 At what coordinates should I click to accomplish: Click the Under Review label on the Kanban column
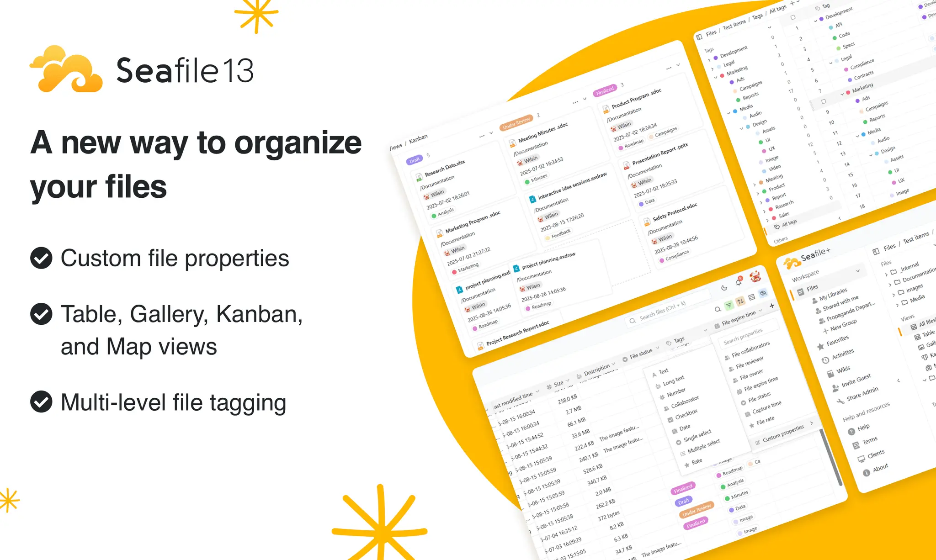point(516,122)
